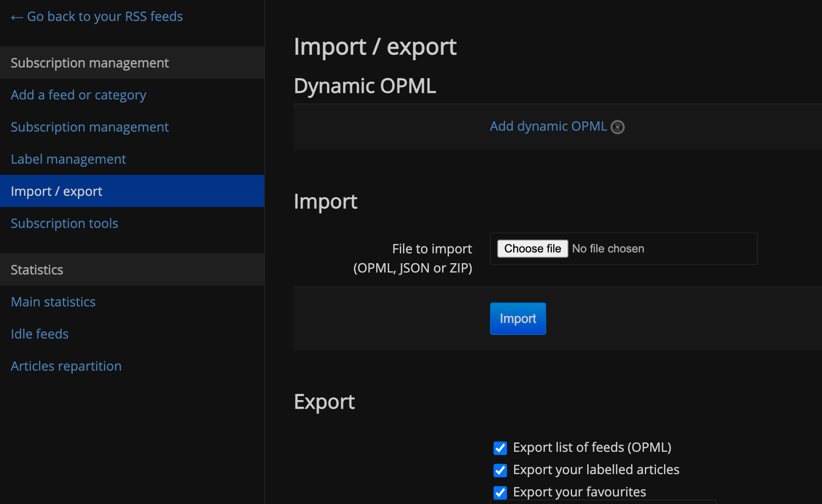Image resolution: width=822 pixels, height=504 pixels.
Task: Click the Statistics section header
Action: (132, 269)
